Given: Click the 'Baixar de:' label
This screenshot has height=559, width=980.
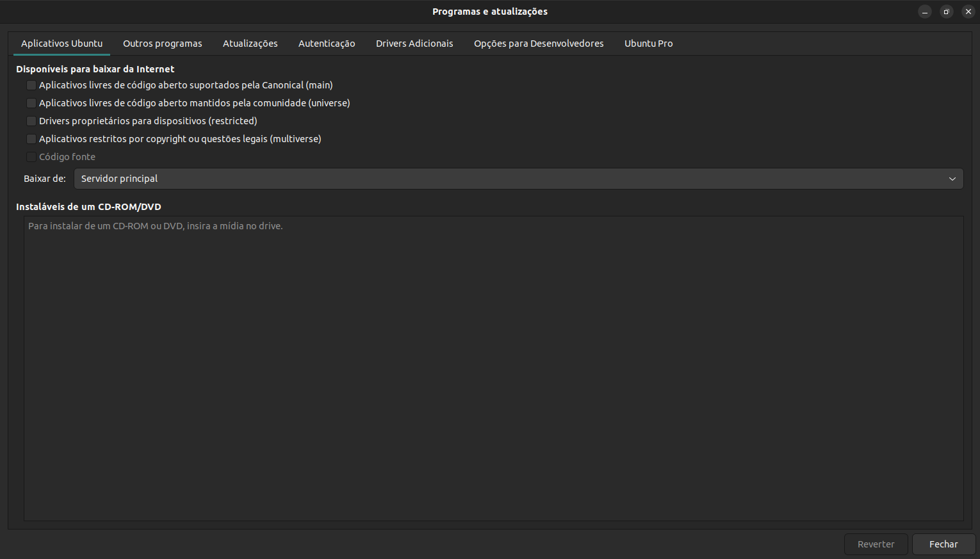Looking at the screenshot, I should point(45,179).
